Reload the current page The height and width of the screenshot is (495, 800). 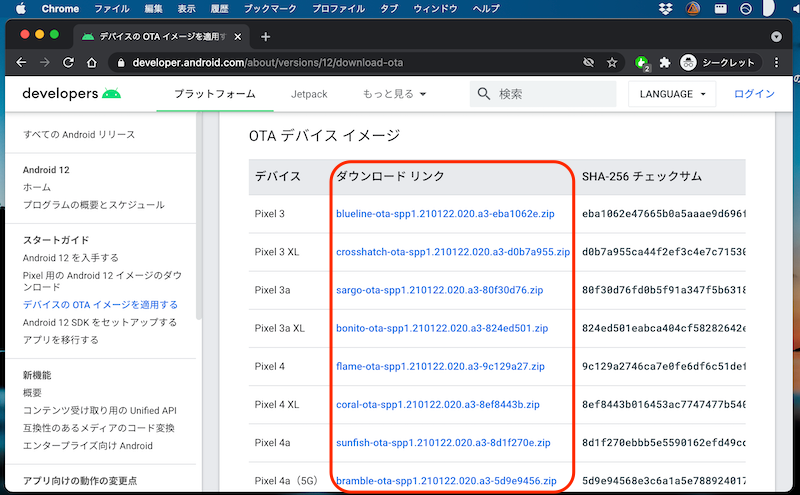69,62
